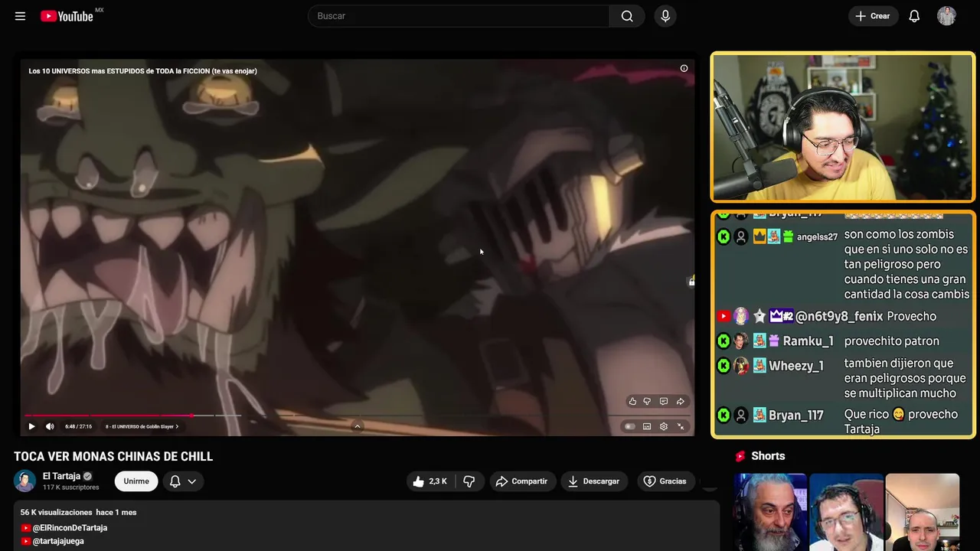980x551 pixels.
Task: Open El Tartaja channel name link
Action: (x=61, y=476)
